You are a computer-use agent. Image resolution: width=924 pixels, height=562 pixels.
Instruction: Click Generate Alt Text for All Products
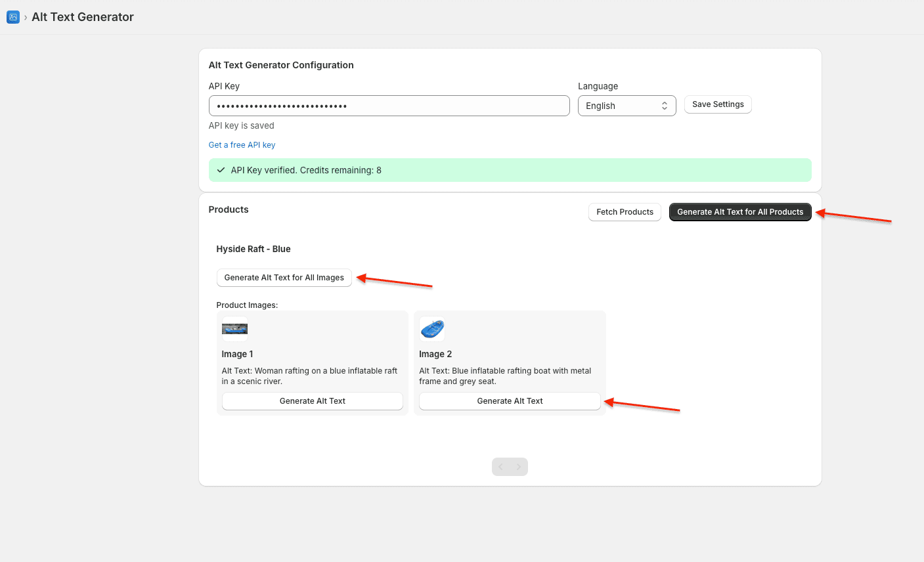tap(740, 211)
